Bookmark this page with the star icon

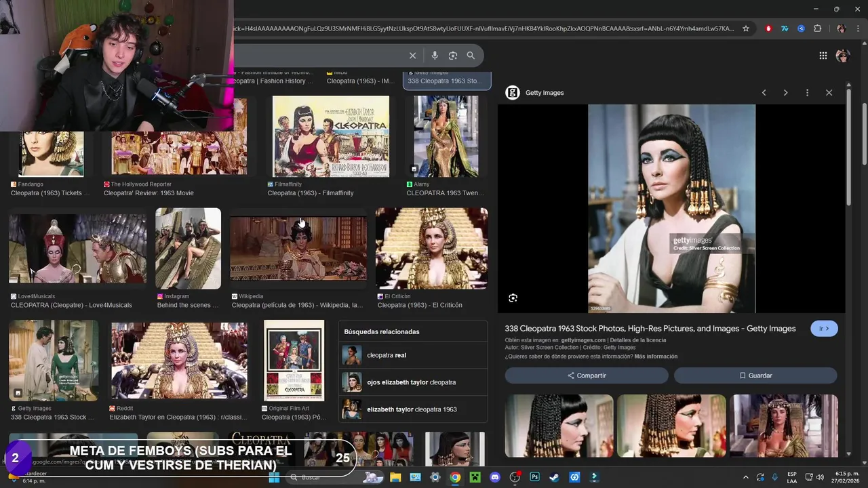coord(746,28)
